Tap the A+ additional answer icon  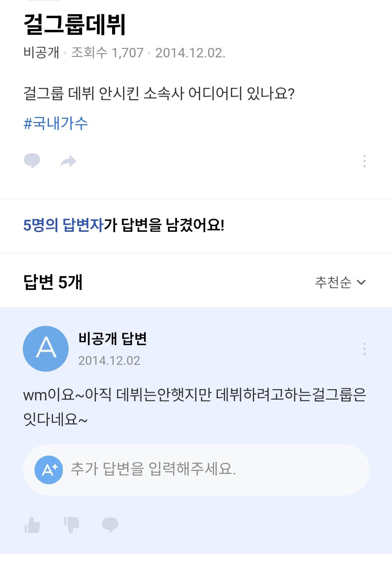click(49, 470)
